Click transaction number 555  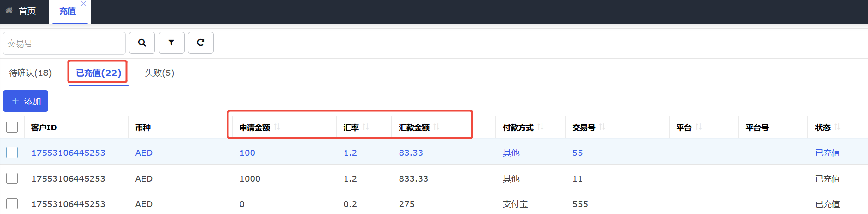(x=580, y=204)
